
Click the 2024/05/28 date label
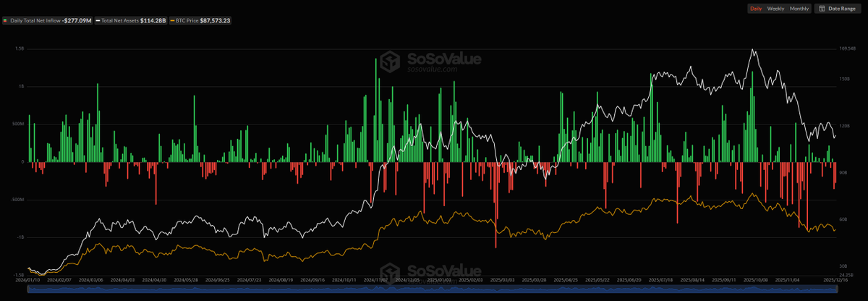pos(187,279)
